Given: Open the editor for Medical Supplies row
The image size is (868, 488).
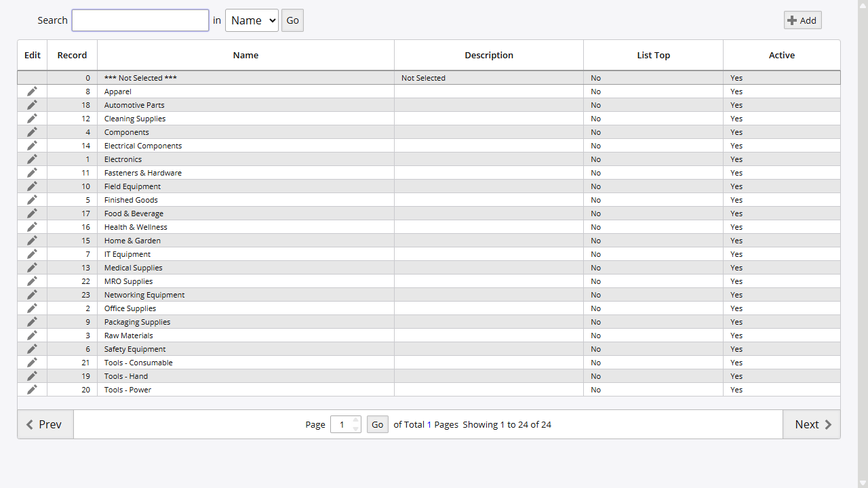Looking at the screenshot, I should 32,268.
